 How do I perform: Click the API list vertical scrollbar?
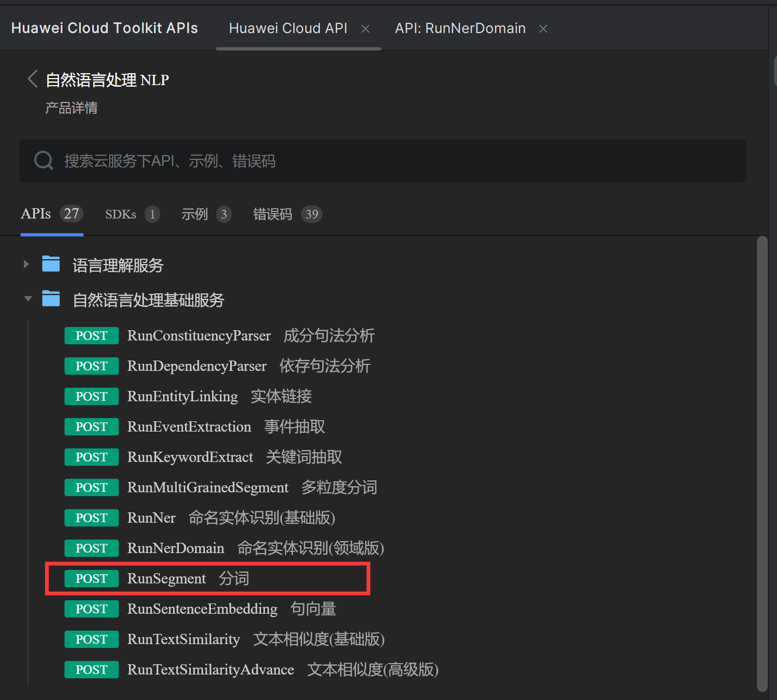pyautogui.click(x=762, y=464)
